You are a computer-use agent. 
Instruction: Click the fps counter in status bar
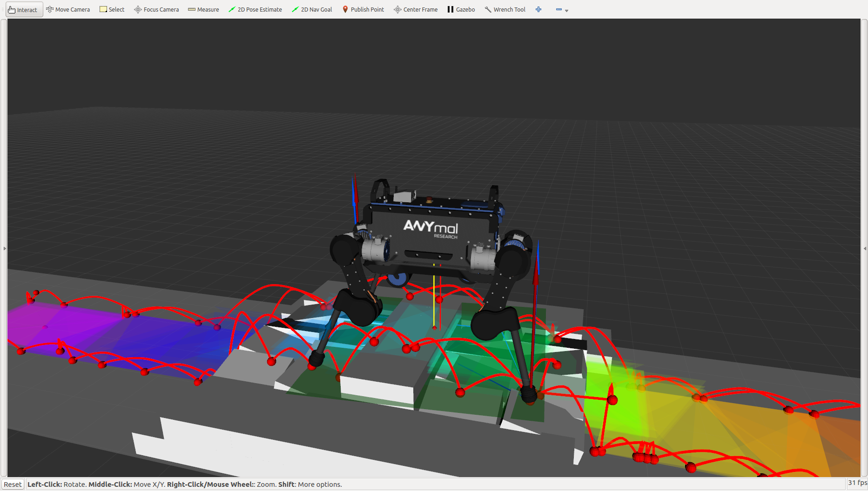pos(857,483)
